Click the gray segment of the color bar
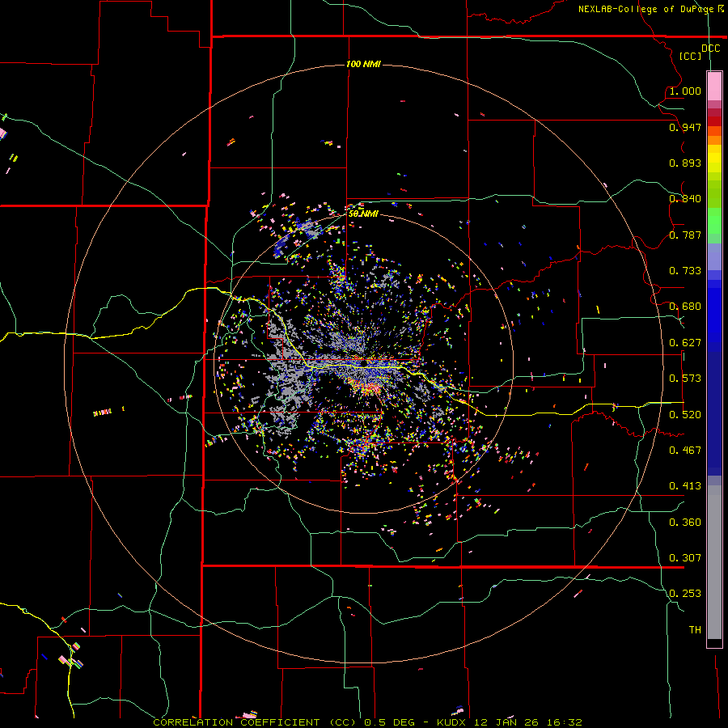Viewport: 728px width, 728px height. [x=714, y=562]
